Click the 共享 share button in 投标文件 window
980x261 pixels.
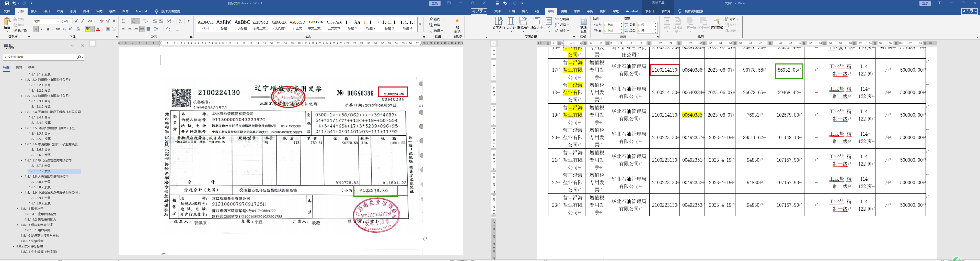coord(479,12)
